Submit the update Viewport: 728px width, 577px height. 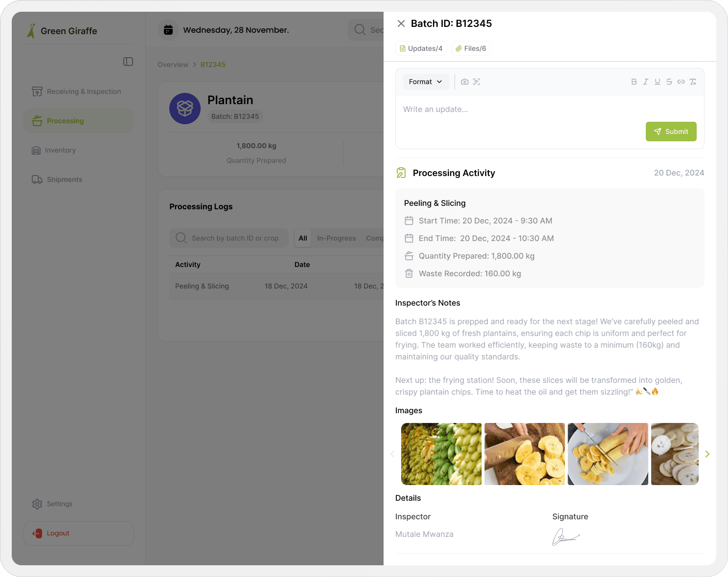[x=671, y=132]
